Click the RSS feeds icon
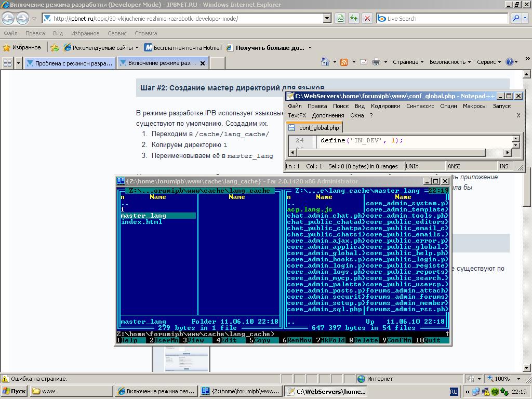Image resolution: width=532 pixels, height=399 pixels. 344,62
